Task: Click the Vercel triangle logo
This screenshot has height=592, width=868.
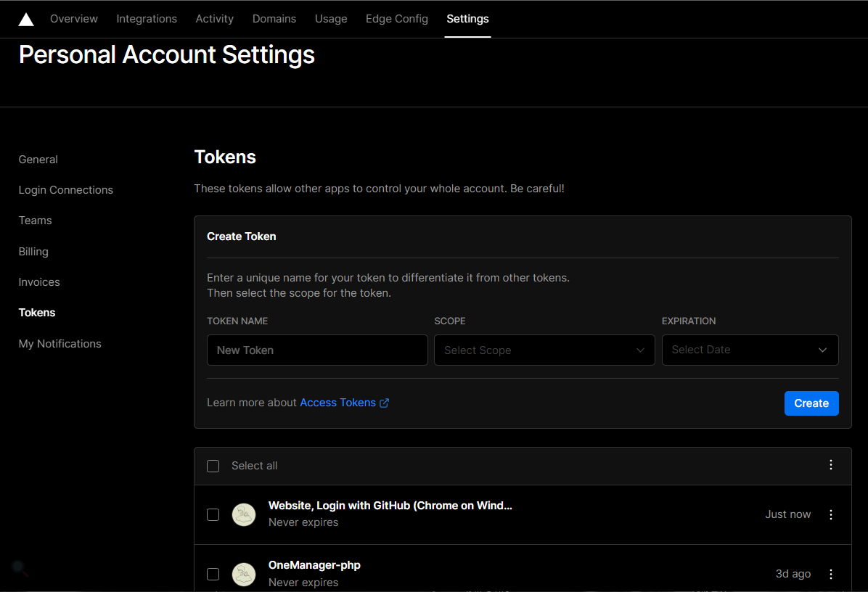Action: click(26, 20)
